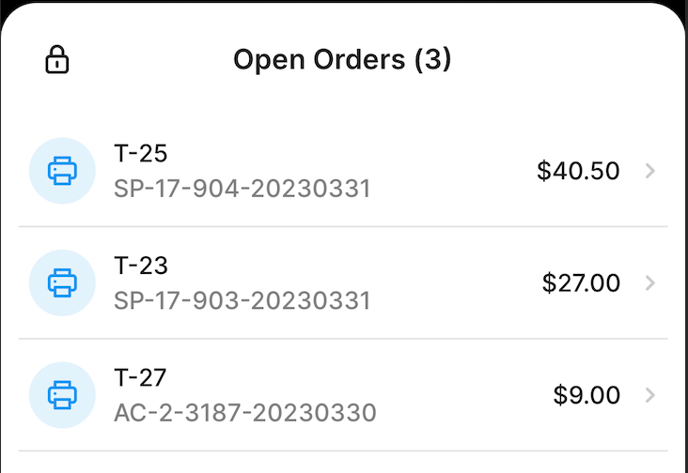Select the T-25 table label
This screenshot has width=688, height=473.
click(141, 154)
